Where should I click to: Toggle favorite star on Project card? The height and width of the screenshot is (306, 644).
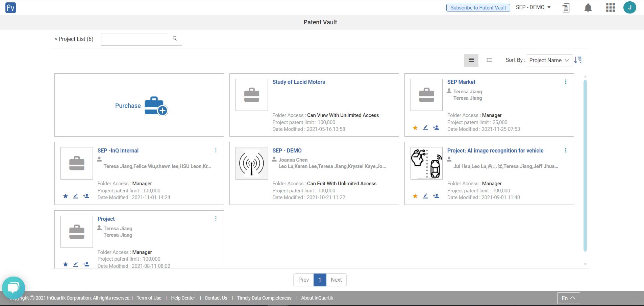point(66,264)
